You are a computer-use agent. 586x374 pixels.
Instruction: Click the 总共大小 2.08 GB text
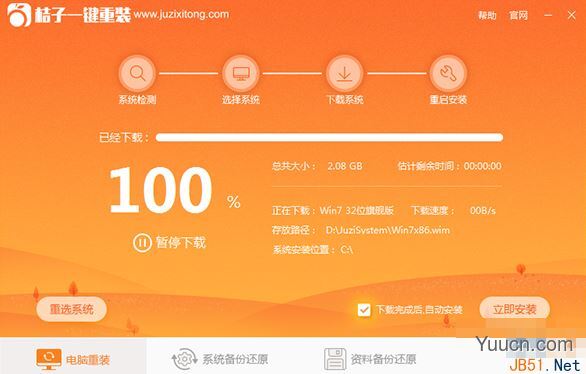pyautogui.click(x=317, y=166)
